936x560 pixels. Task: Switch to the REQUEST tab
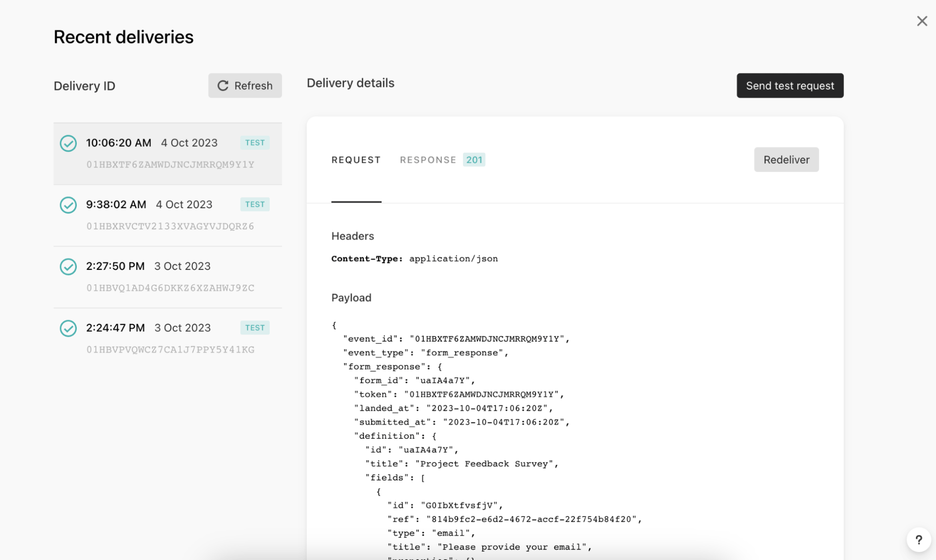click(356, 160)
